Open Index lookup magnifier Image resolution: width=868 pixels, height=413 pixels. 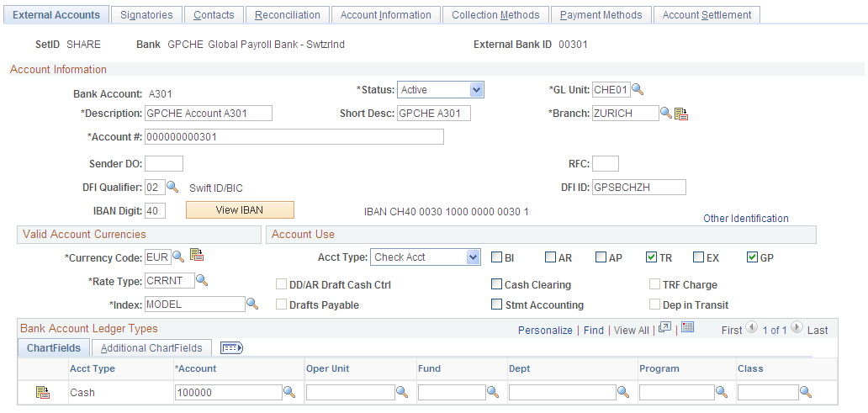point(252,304)
